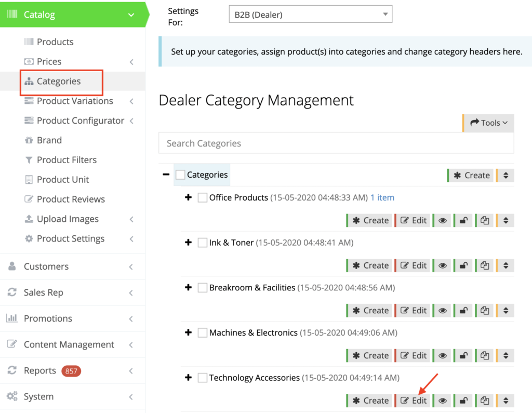Image resolution: width=532 pixels, height=413 pixels.
Task: Open the 1 item link for Office Products
Action: tap(382, 197)
